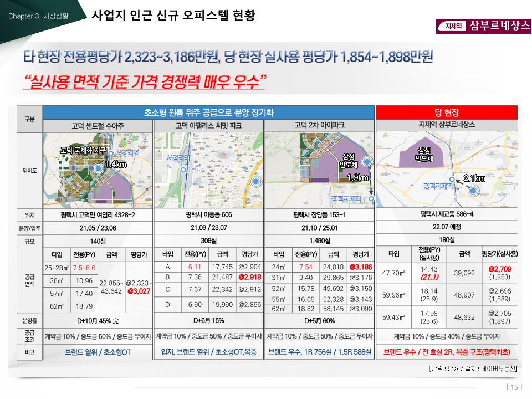The height and width of the screenshot is (399, 532).
Task: Select the blue pin on 고덕 아펠리스 써밋 파크 map
Action: pyautogui.click(x=255, y=181)
